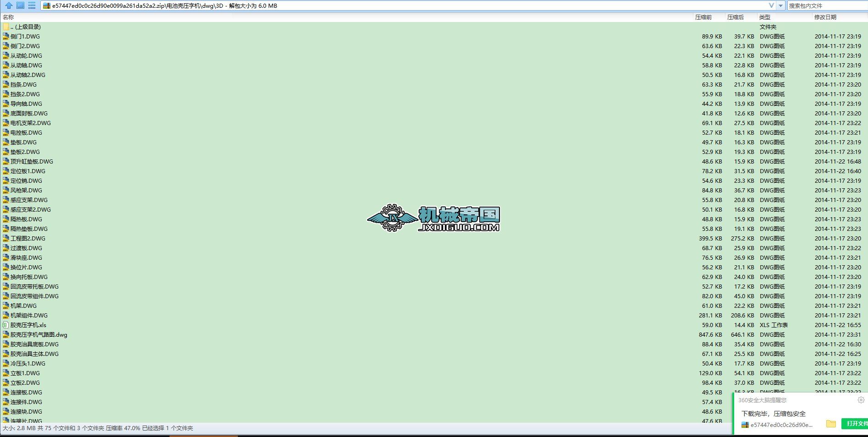Sort by 压缩前 column header

point(703,17)
